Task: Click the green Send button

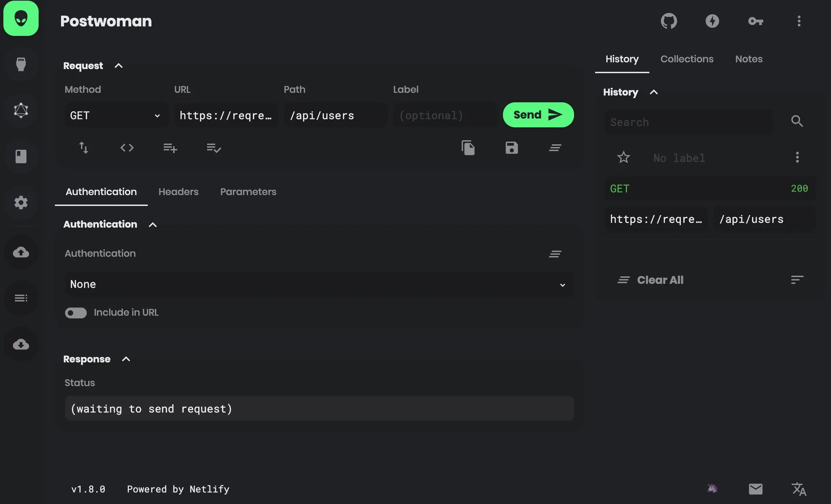Action: [x=539, y=115]
